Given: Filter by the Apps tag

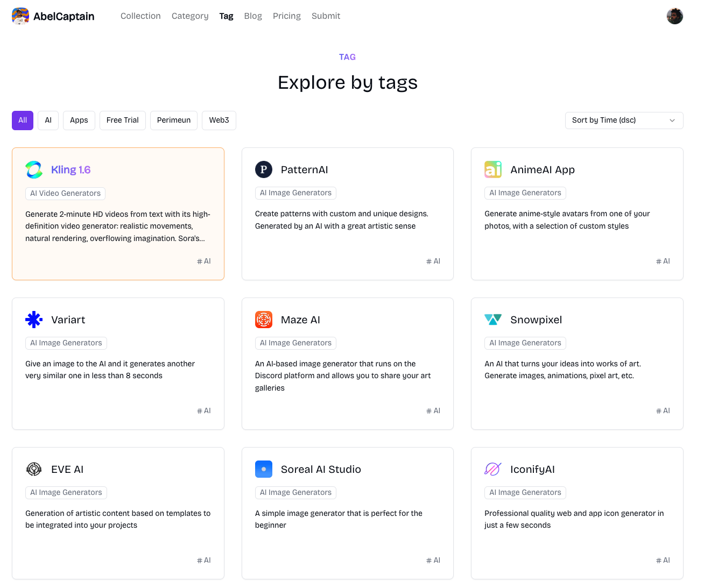Looking at the screenshot, I should point(79,121).
